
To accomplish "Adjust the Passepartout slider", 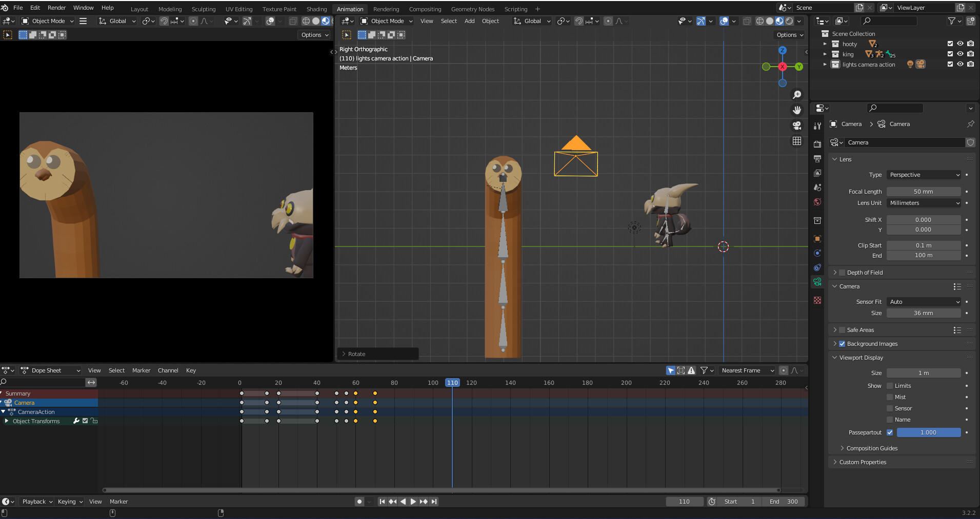I will (929, 432).
